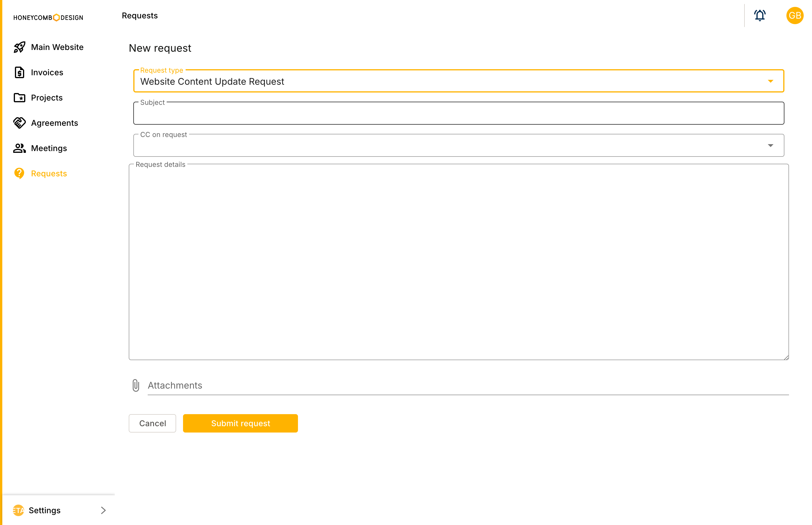The height and width of the screenshot is (525, 812).
Task: Focus the Subject input field
Action: pyautogui.click(x=458, y=113)
